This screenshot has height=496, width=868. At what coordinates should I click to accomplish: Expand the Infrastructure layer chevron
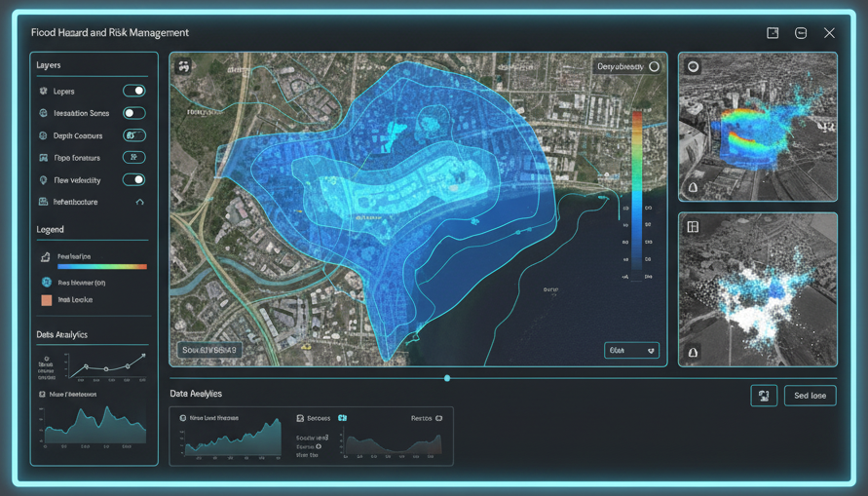coord(140,202)
